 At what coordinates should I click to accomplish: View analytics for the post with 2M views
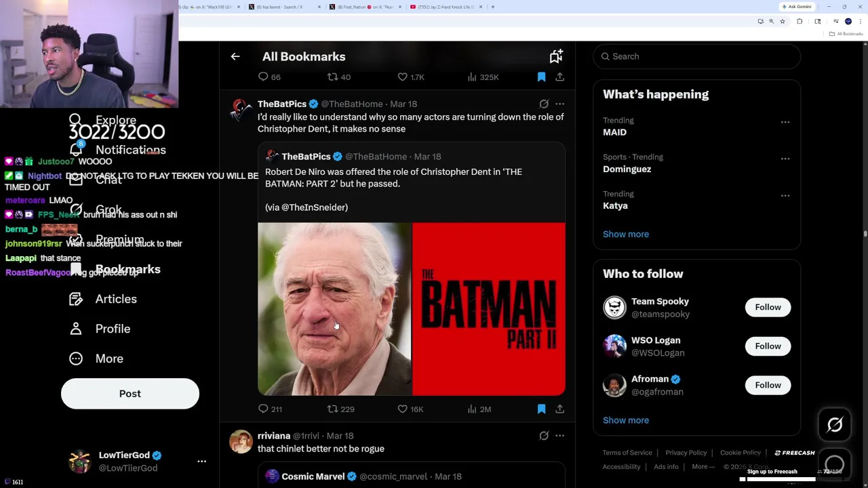click(479, 409)
